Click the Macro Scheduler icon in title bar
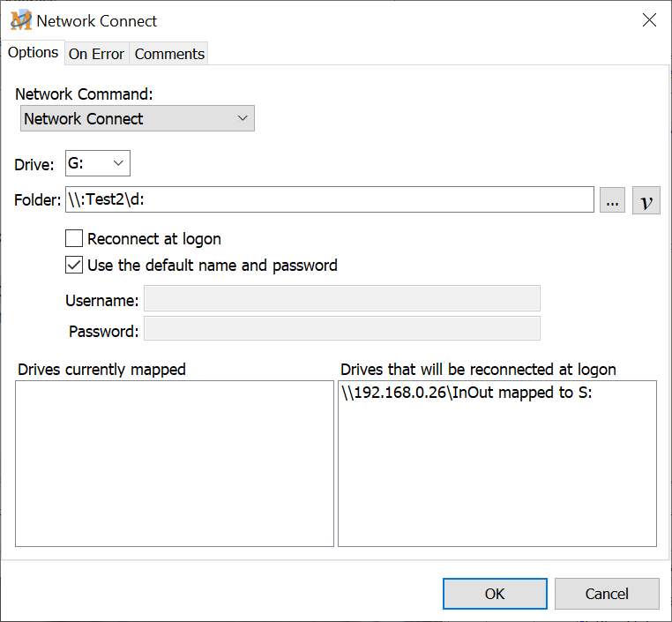Viewport: 672px width, 622px height. click(20, 19)
